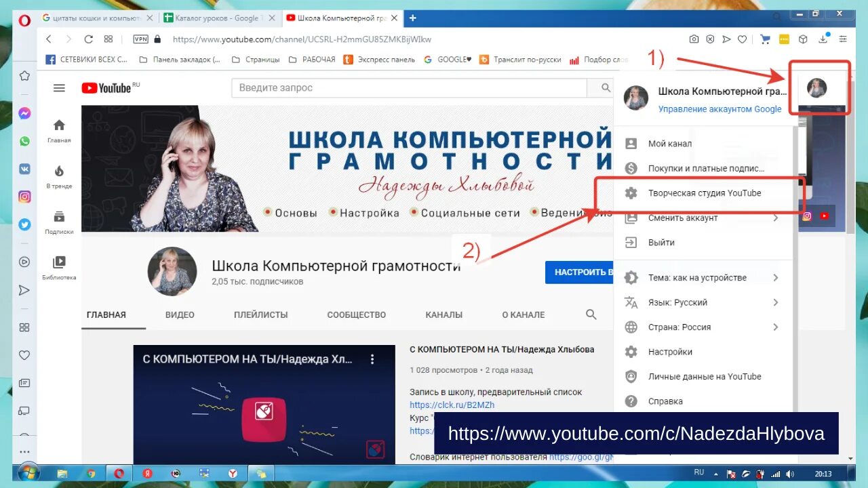Expand the Страна: Россия submenu
Image resolution: width=868 pixels, height=488 pixels.
pyautogui.click(x=703, y=327)
